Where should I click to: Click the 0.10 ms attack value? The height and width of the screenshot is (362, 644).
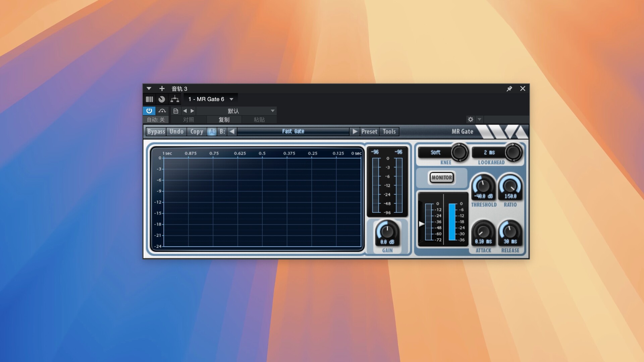click(483, 242)
